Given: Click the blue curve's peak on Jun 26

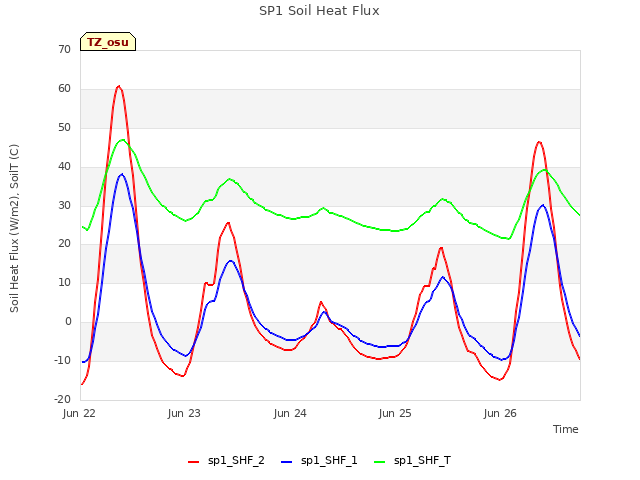Looking at the screenshot, I should (x=542, y=205).
